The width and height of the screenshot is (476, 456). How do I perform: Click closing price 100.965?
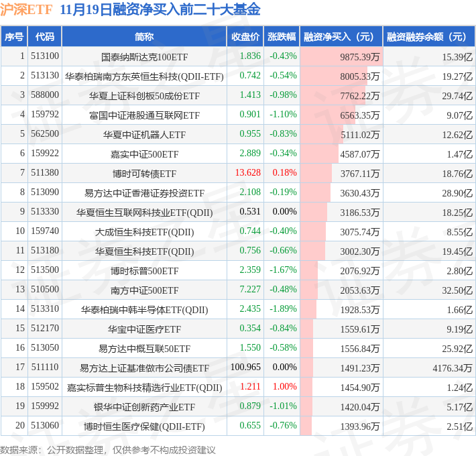(245, 367)
